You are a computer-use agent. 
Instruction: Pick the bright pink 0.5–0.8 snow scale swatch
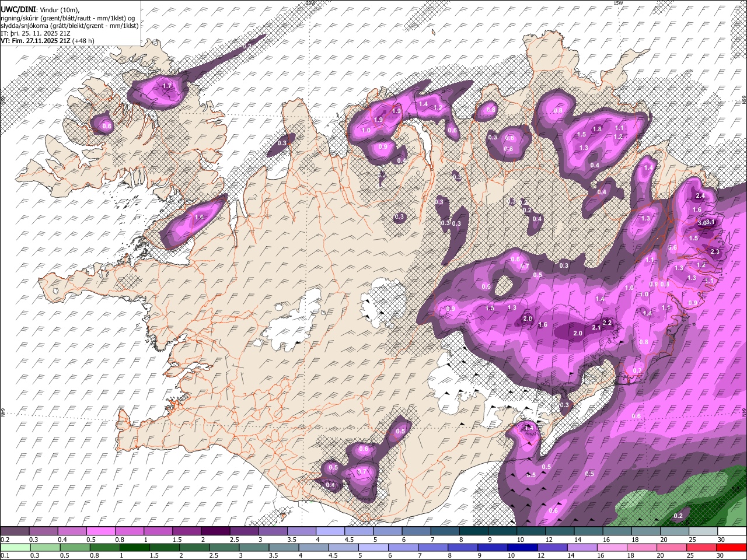point(100,531)
